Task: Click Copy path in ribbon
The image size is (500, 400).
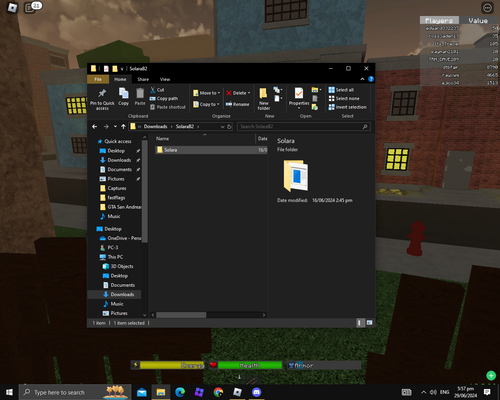Action: click(164, 98)
